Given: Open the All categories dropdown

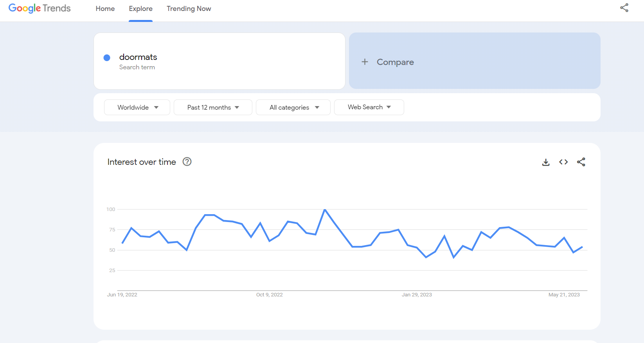Looking at the screenshot, I should (x=293, y=107).
